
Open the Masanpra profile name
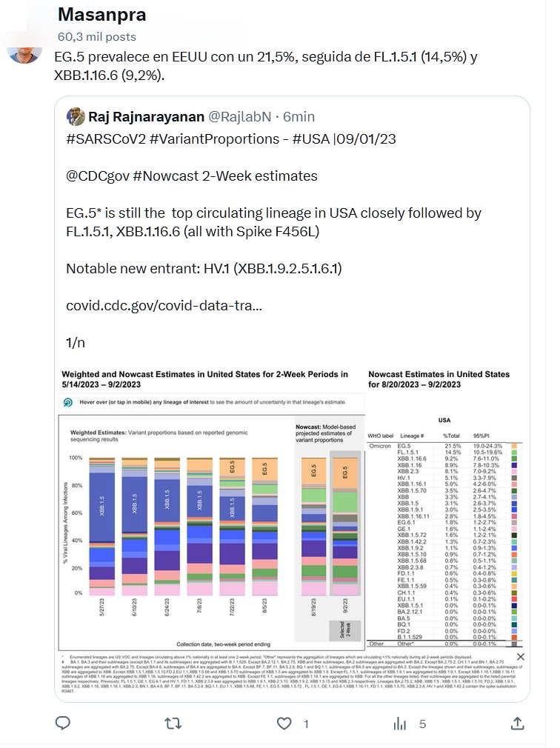coord(101,15)
